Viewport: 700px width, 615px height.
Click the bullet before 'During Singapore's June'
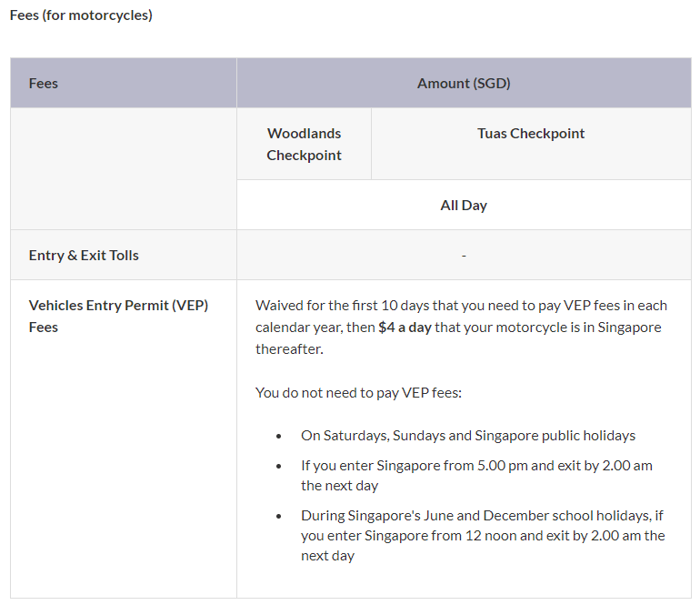point(279,516)
